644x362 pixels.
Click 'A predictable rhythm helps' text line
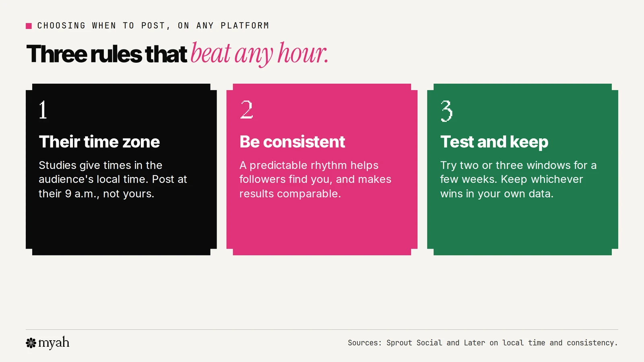[x=309, y=165]
